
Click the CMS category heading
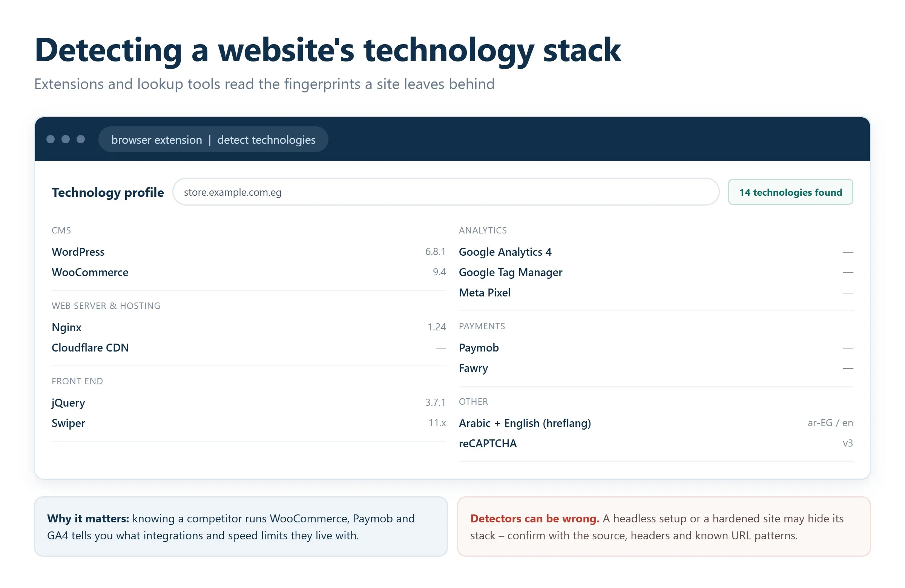click(x=61, y=230)
